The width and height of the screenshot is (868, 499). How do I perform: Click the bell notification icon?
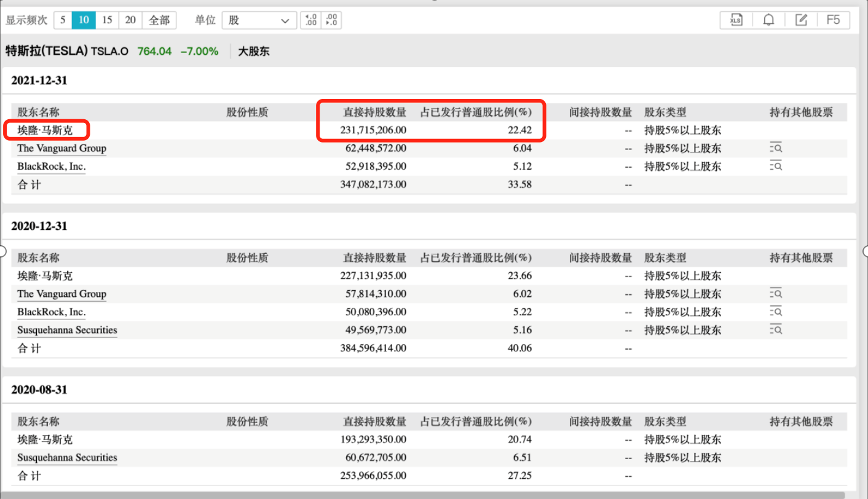point(768,20)
